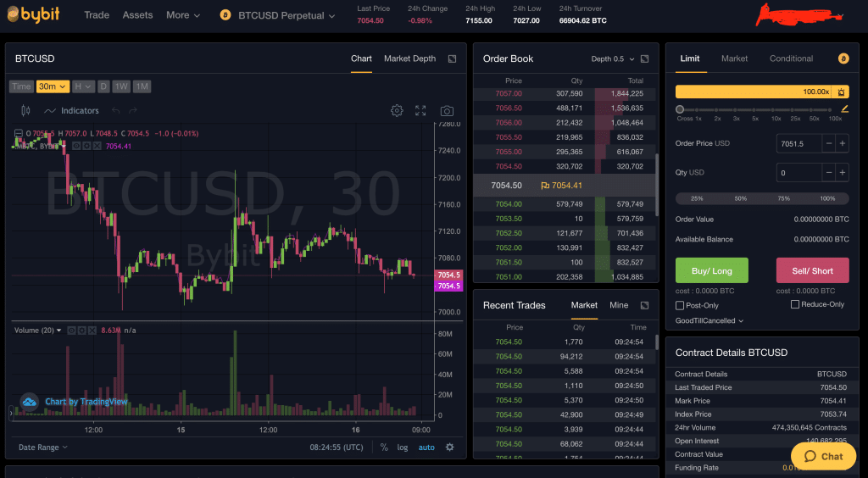Image resolution: width=868 pixels, height=478 pixels.
Task: Enable the Post-Only checkbox
Action: pyautogui.click(x=680, y=305)
